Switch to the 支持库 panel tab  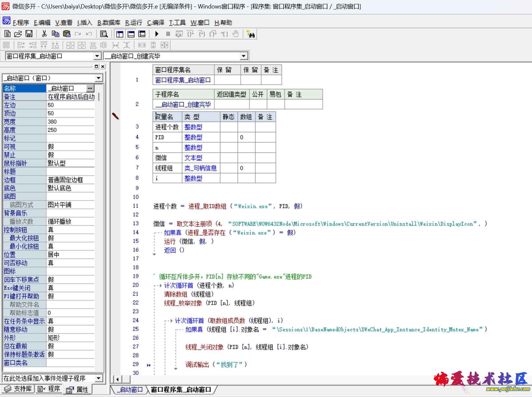pyautogui.click(x=18, y=389)
